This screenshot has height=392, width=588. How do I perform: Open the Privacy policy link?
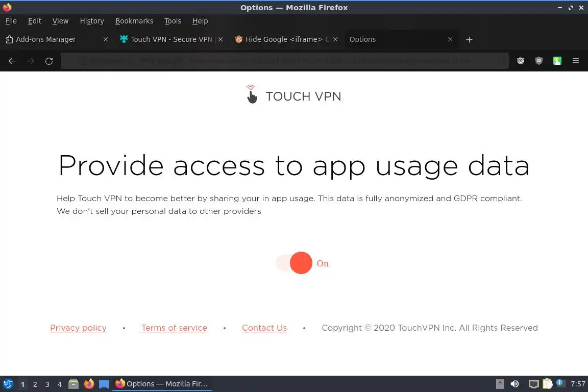click(79, 328)
